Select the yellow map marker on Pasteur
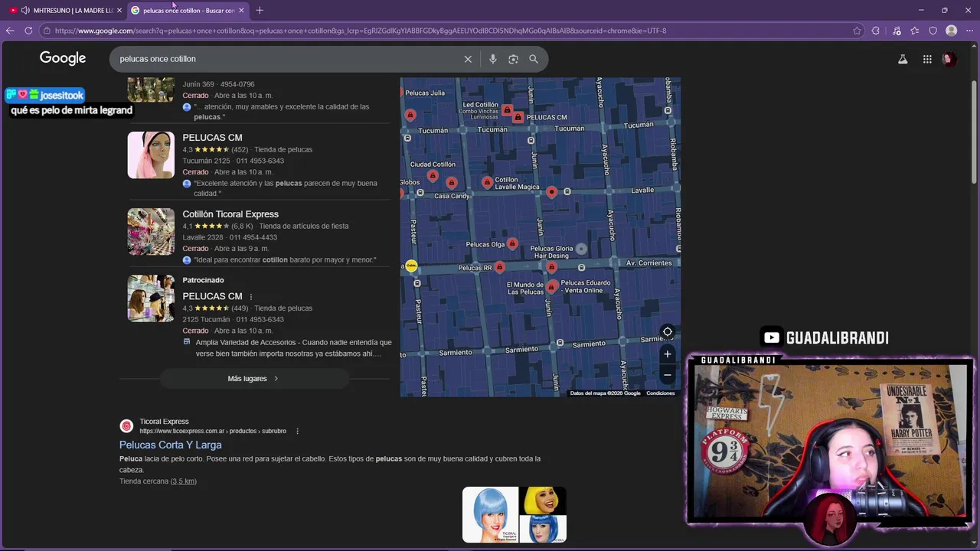This screenshot has height=551, width=980. (x=411, y=266)
